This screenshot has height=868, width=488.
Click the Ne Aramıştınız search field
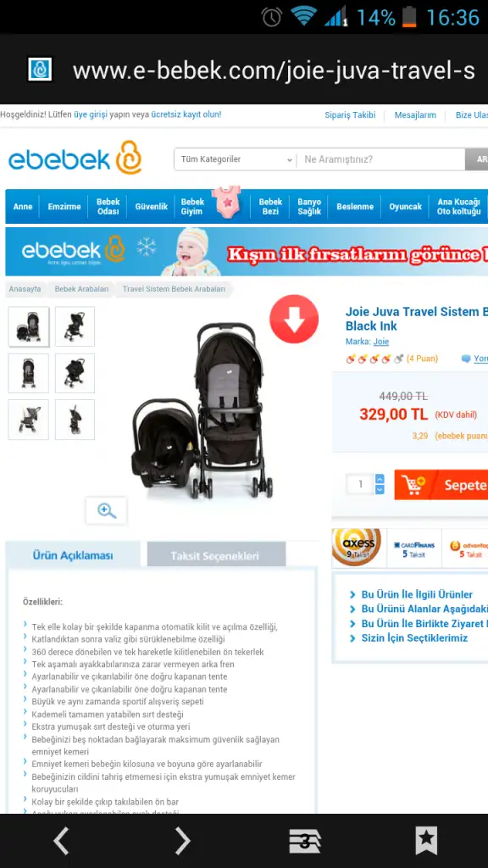(380, 159)
